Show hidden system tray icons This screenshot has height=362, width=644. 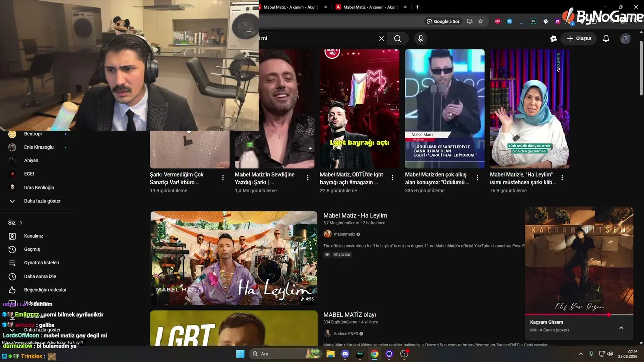(581, 354)
